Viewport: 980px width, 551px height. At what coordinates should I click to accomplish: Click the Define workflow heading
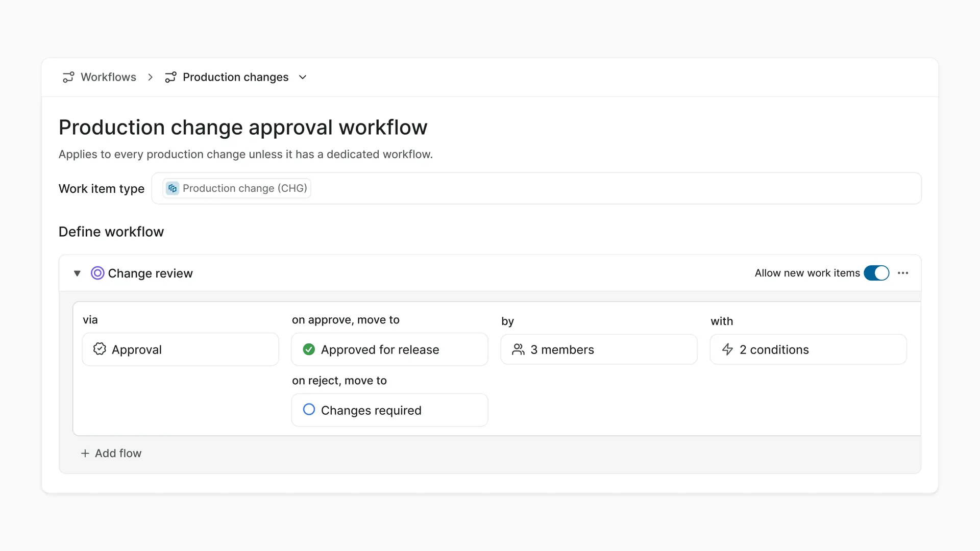click(111, 232)
